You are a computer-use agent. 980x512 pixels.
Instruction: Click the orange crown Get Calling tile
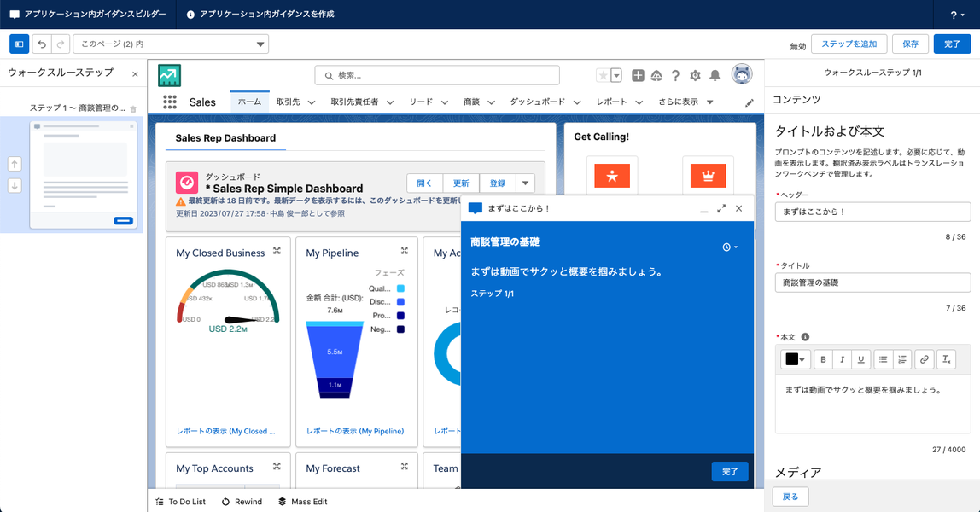(x=709, y=176)
